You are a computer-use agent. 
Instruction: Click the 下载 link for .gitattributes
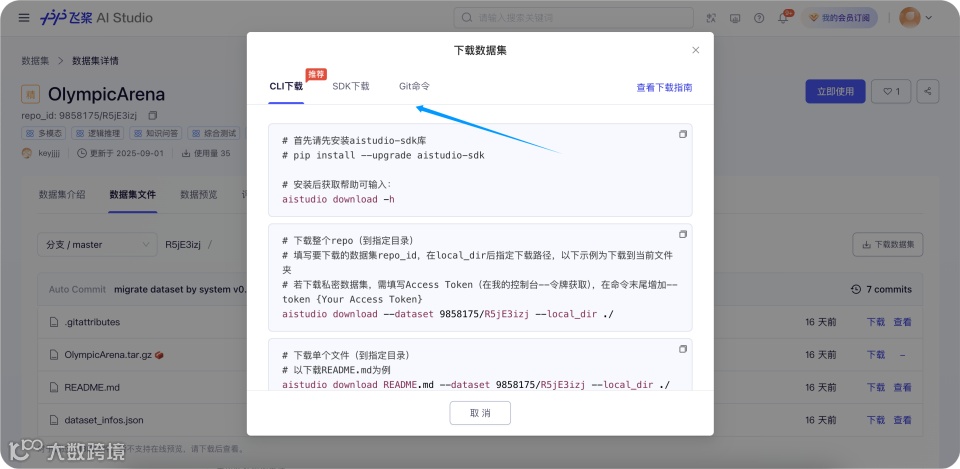876,322
